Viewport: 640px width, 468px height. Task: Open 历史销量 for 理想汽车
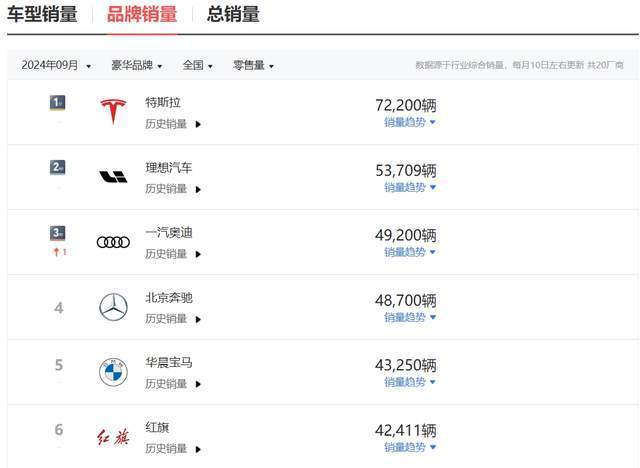tap(173, 189)
